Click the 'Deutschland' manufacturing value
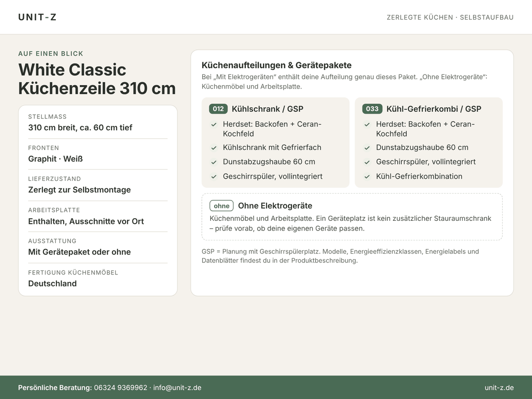Viewport: 532px width, 399px height. 52,283
